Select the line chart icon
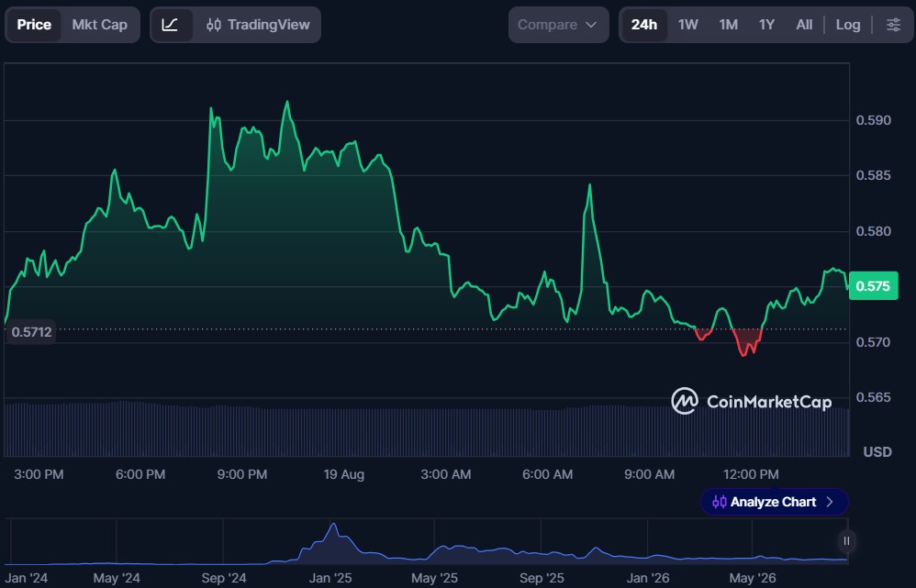 [x=170, y=25]
